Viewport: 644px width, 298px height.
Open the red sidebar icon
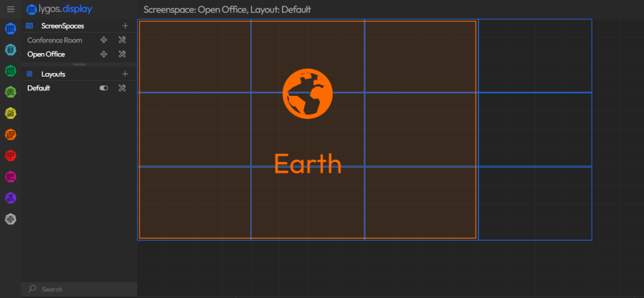[x=11, y=155]
